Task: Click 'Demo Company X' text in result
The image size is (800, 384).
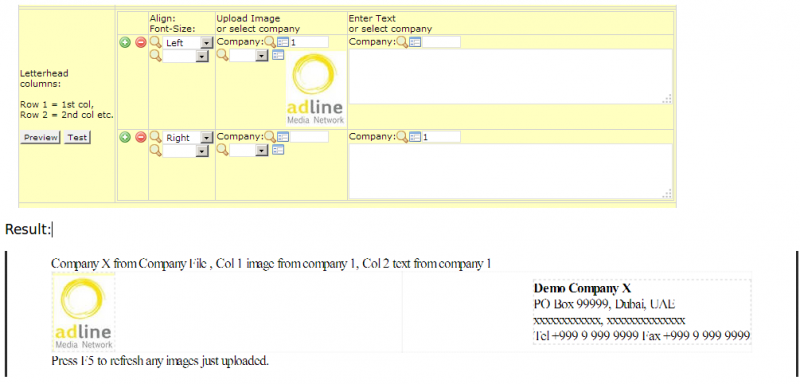Action: click(x=583, y=289)
